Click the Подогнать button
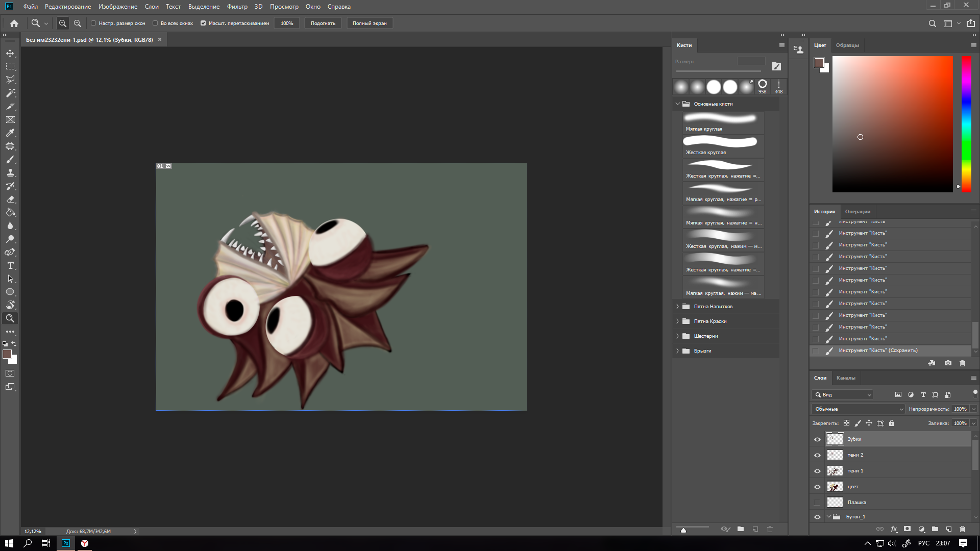The width and height of the screenshot is (980, 551). click(323, 23)
